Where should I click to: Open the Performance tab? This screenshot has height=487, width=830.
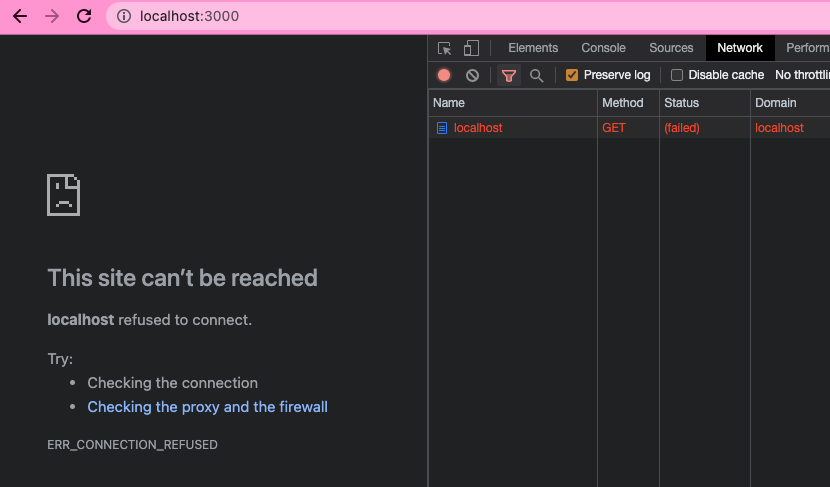[x=807, y=48]
